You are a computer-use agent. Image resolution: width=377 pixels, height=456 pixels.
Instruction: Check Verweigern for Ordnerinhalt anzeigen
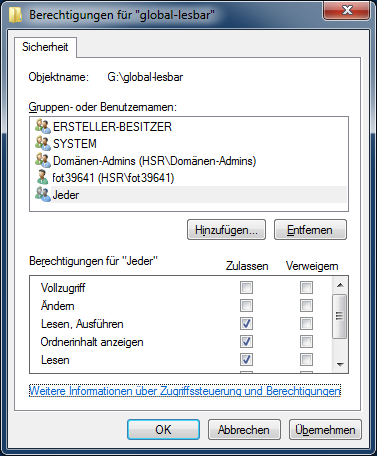coord(306,341)
